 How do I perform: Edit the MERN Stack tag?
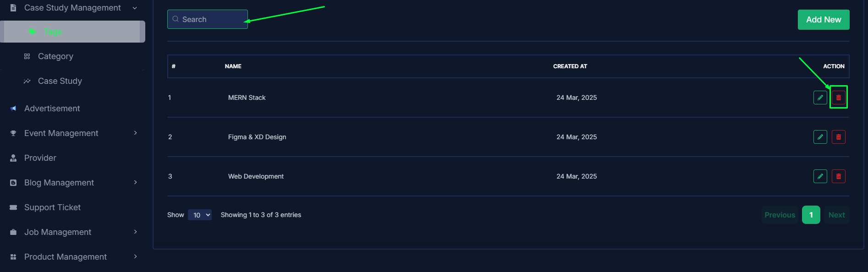point(820,98)
